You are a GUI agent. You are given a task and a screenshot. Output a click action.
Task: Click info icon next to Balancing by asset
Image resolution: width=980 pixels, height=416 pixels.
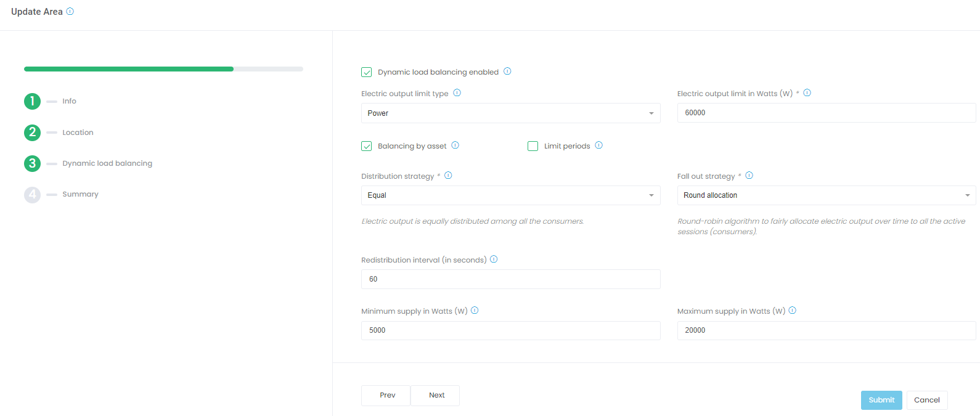455,145
